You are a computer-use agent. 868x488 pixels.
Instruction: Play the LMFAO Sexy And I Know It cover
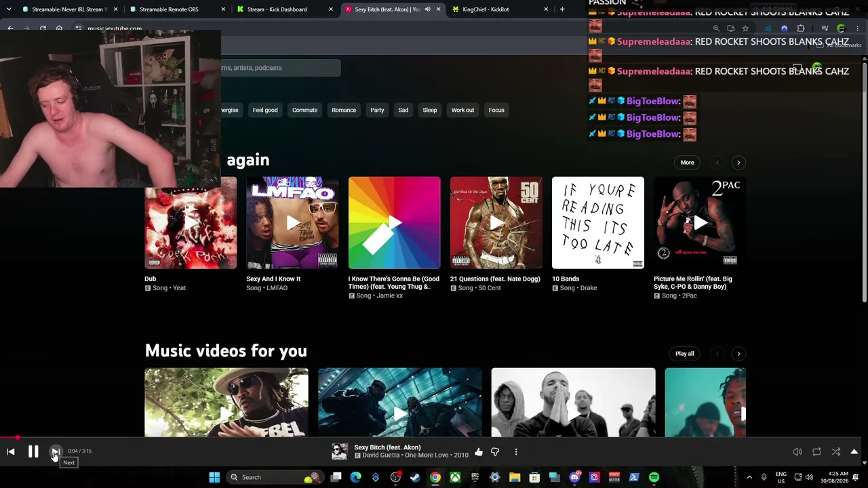coord(292,223)
